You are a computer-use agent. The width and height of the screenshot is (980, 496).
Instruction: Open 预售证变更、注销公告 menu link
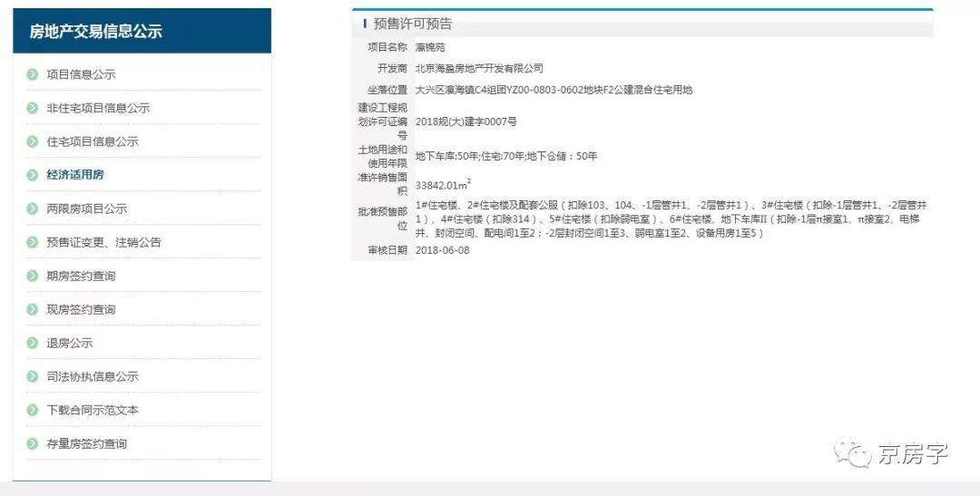tap(103, 242)
